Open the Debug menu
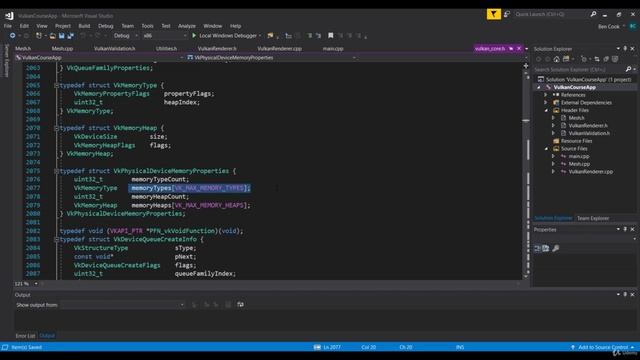 tap(105, 26)
